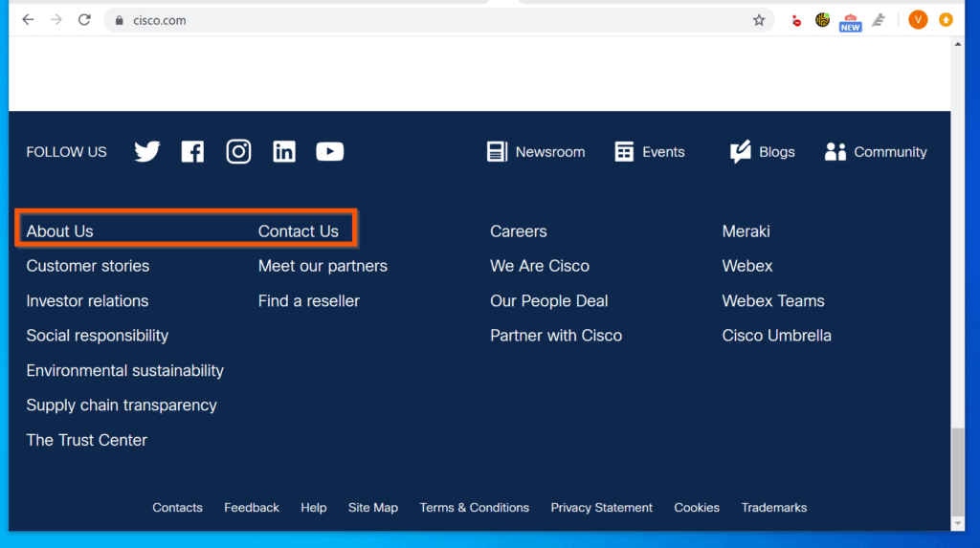
Task: Open the orange V profile avatar
Action: (x=918, y=20)
